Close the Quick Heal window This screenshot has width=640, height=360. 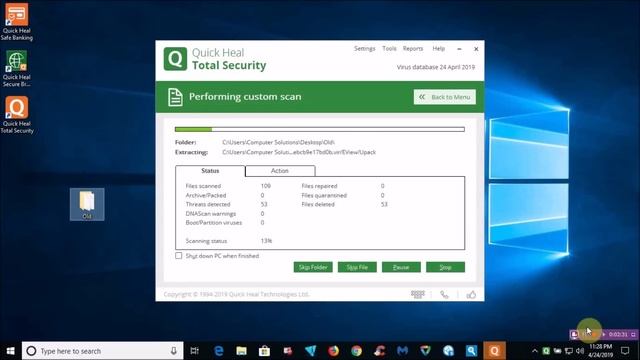click(x=476, y=49)
